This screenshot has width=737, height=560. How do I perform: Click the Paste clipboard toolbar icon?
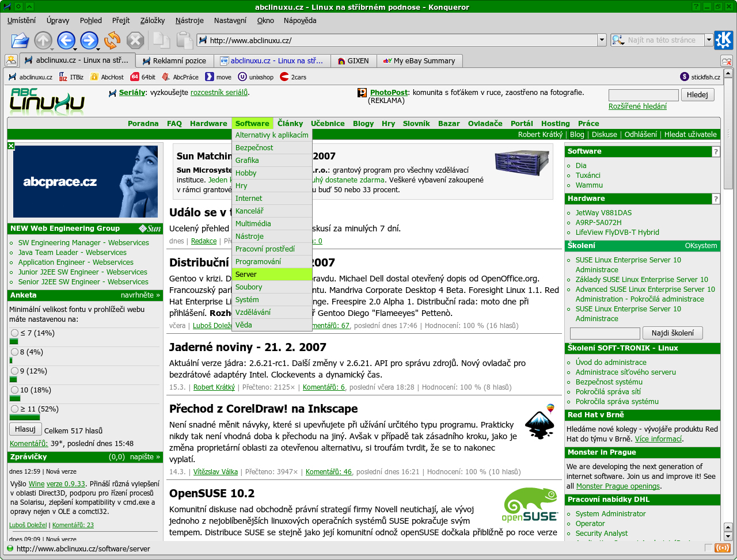pos(184,40)
